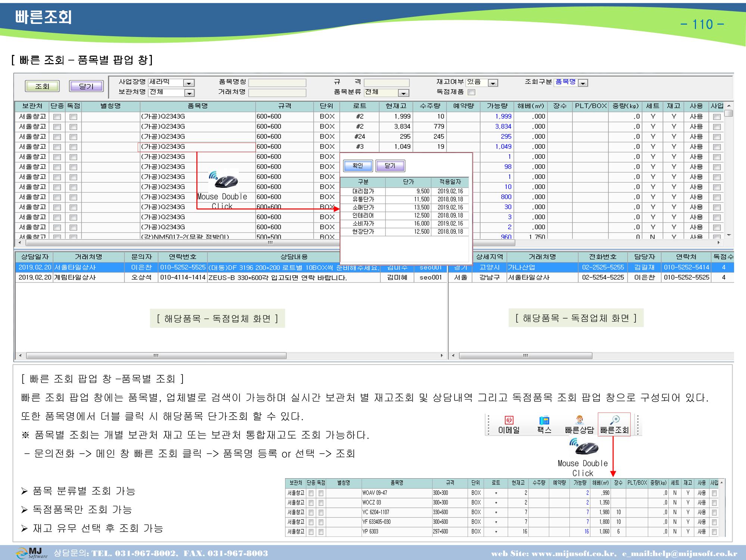
Task: Sort by the 현재고 column header in main grid
Action: tap(396, 106)
